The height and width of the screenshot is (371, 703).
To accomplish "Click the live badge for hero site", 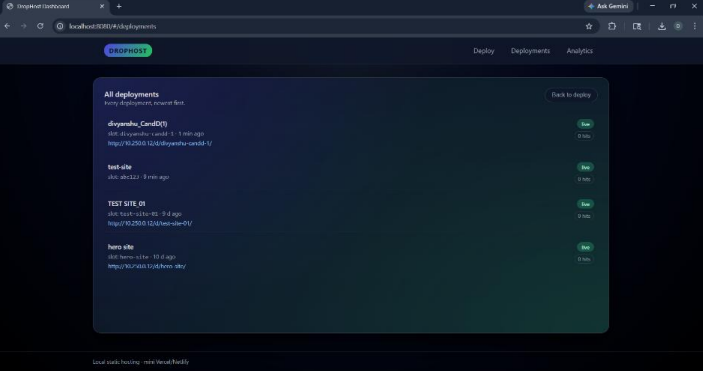I will 585,247.
